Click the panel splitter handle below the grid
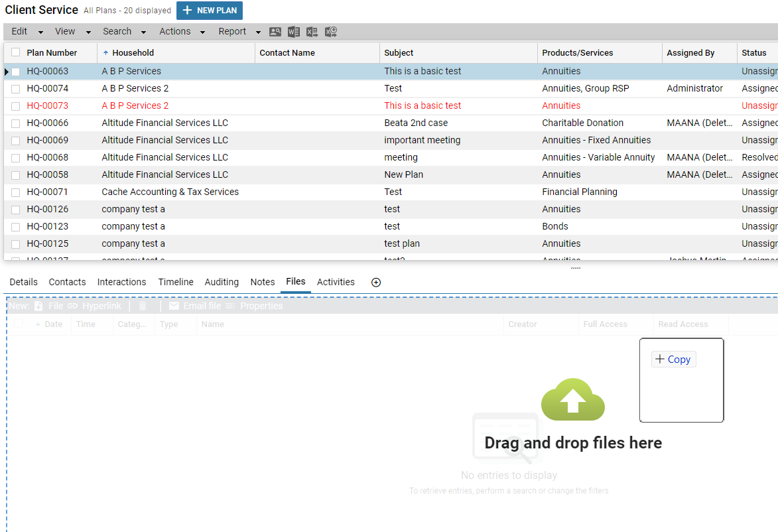The image size is (778, 532). click(x=575, y=268)
